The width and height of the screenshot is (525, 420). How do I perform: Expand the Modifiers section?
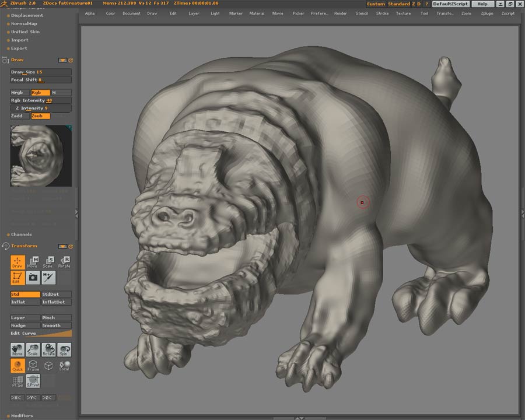click(x=22, y=416)
